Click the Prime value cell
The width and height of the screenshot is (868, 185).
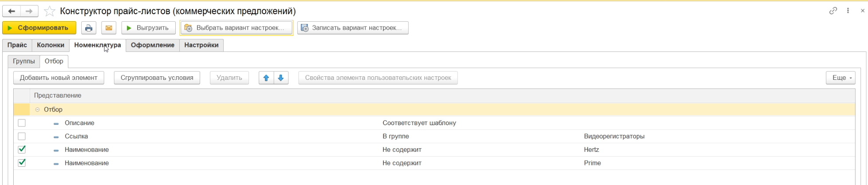(x=592, y=163)
